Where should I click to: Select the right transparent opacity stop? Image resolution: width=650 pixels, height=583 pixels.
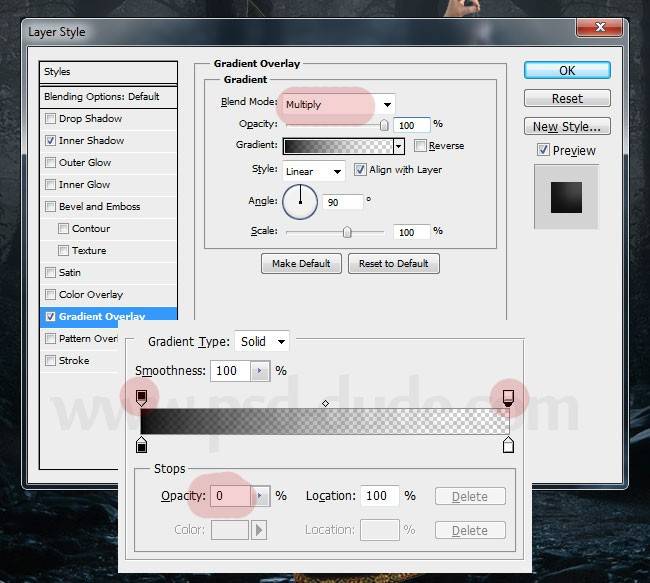click(x=508, y=397)
